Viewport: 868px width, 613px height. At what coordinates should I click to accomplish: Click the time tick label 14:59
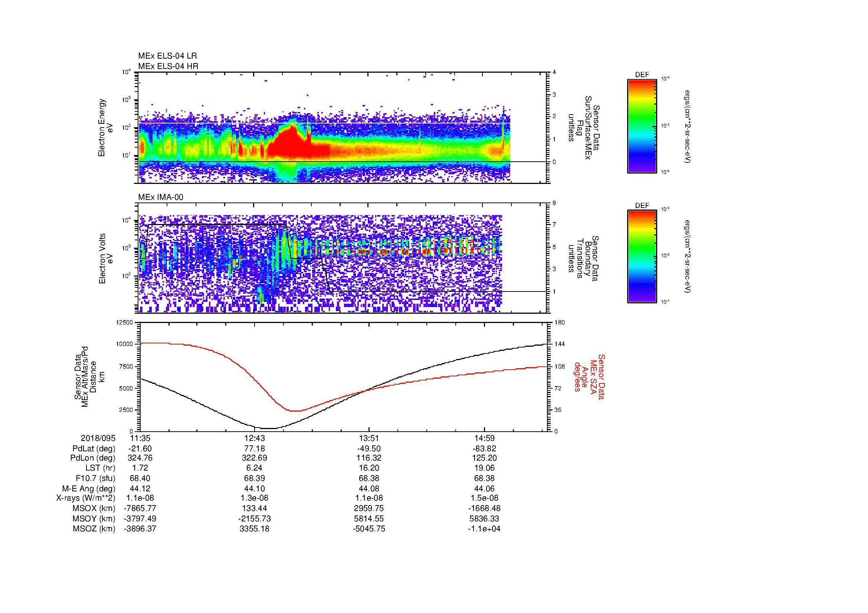coord(484,438)
